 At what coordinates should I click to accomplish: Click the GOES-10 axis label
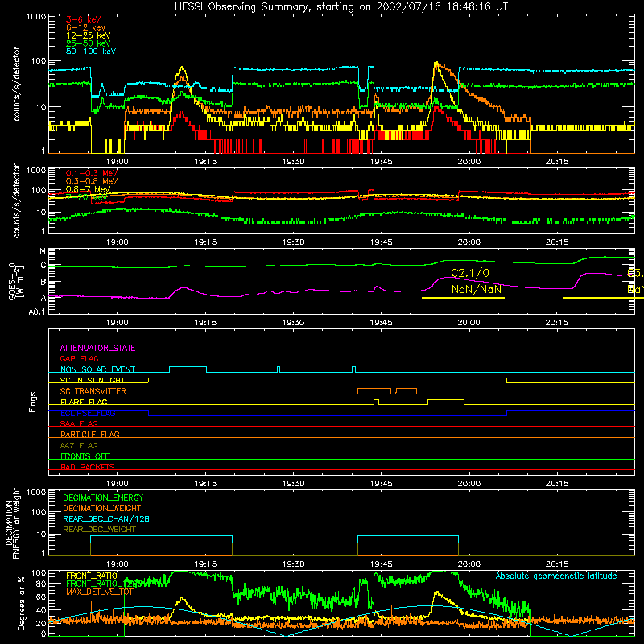(15, 282)
